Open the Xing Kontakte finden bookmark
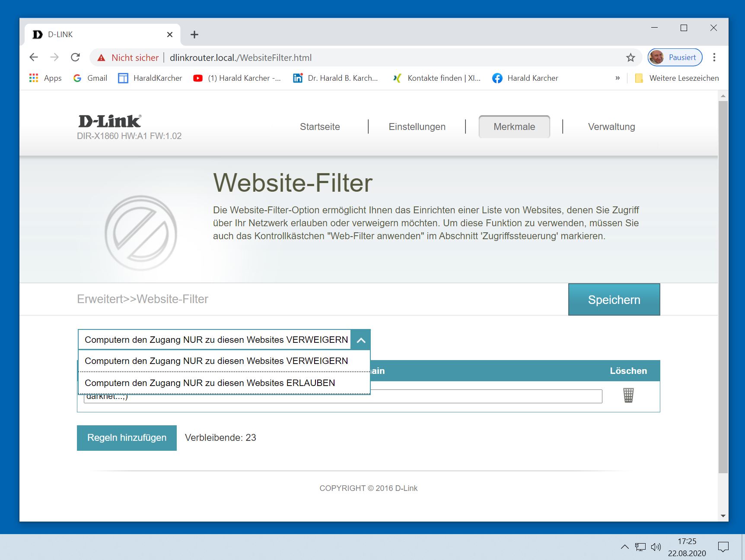 436,78
